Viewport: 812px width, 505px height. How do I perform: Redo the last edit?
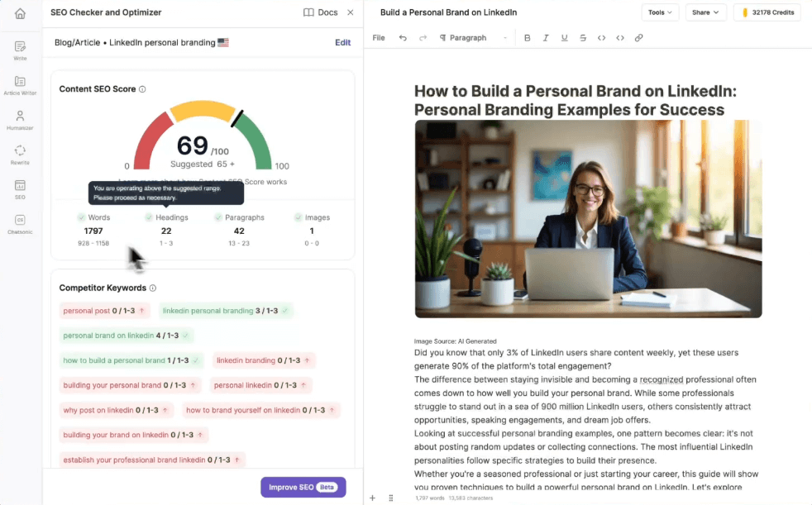coord(423,38)
